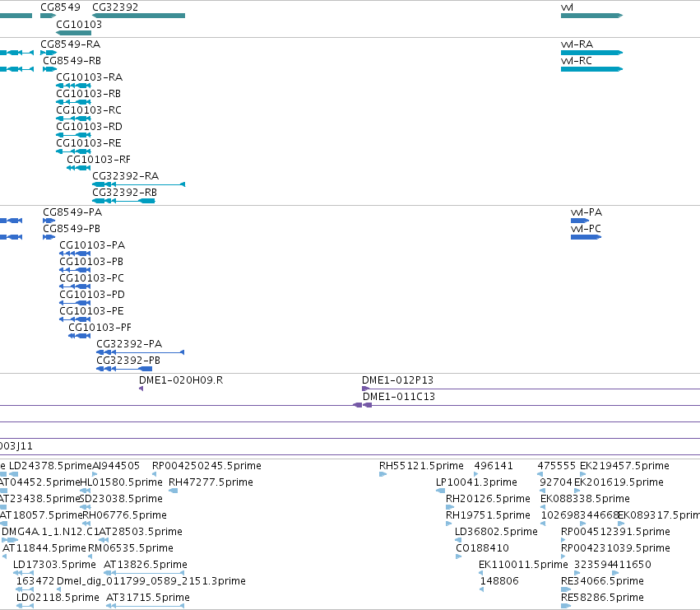
Task: Select EST LD36802.5prime
Action: 496,533
